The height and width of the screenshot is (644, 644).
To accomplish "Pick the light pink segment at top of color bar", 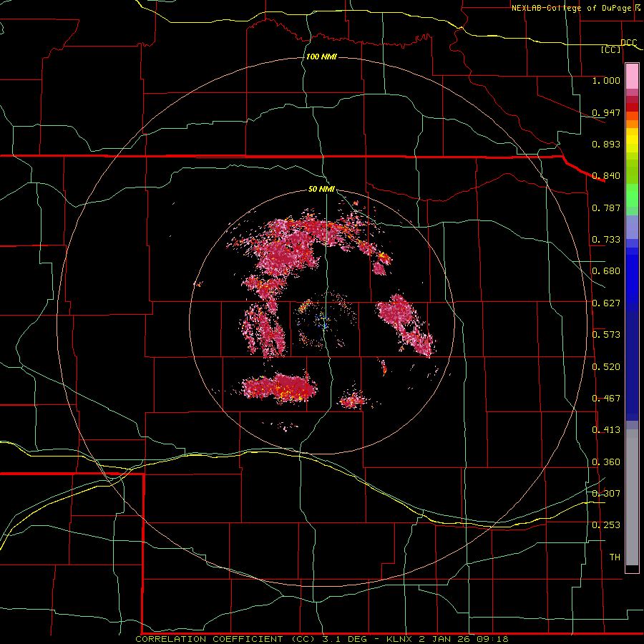I will [632, 77].
